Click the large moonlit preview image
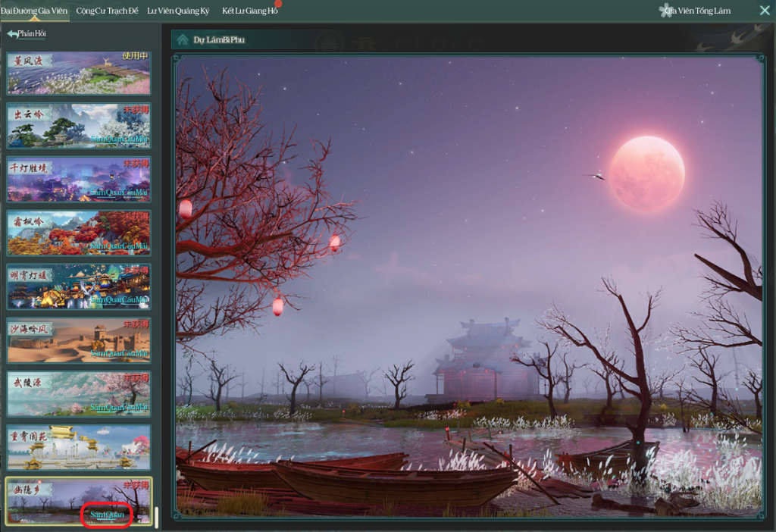This screenshot has width=776, height=532. pyautogui.click(x=468, y=288)
